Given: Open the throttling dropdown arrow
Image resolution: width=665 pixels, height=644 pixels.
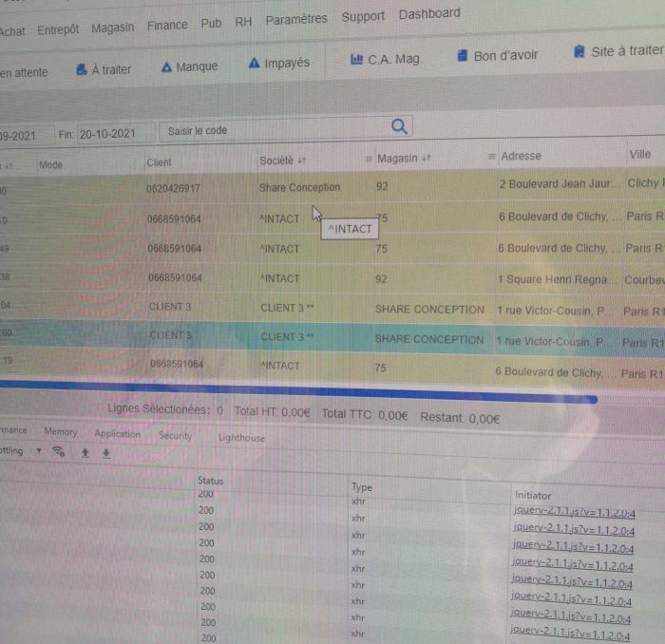Looking at the screenshot, I should tap(39, 451).
